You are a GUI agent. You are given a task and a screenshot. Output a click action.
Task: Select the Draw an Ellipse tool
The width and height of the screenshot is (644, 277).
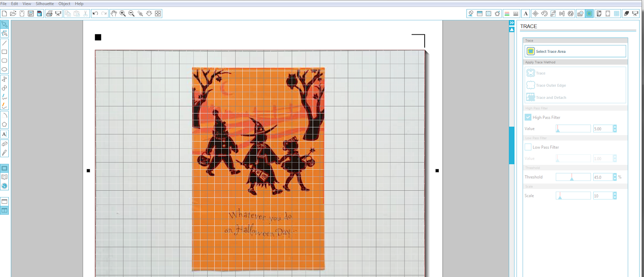coord(4,70)
